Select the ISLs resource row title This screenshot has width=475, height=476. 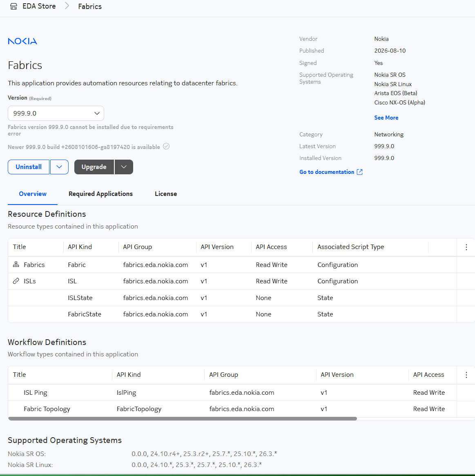click(30, 281)
